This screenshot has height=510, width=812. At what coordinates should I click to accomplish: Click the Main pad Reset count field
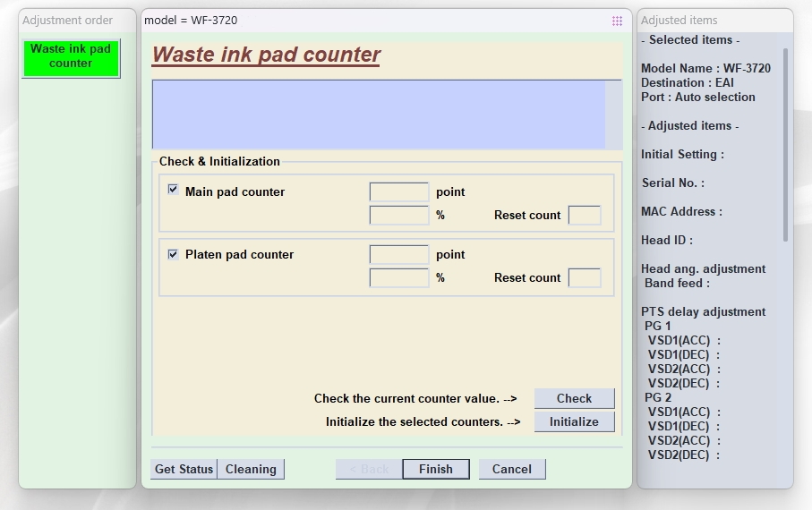[x=585, y=216]
